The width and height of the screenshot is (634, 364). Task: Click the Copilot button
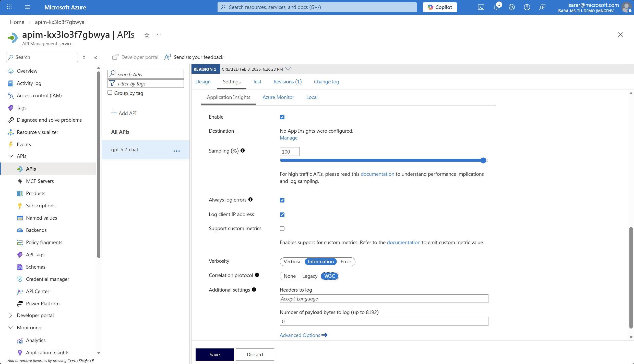pyautogui.click(x=440, y=7)
